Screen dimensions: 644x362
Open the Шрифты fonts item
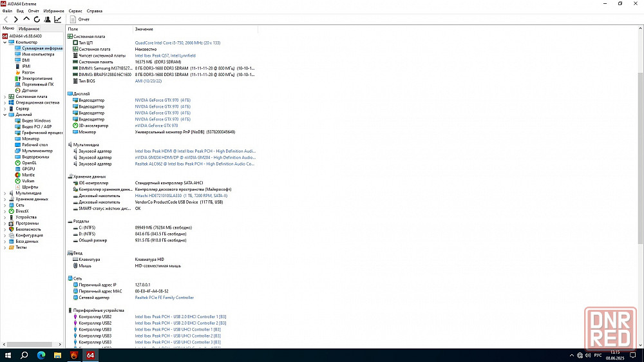pos(26,187)
